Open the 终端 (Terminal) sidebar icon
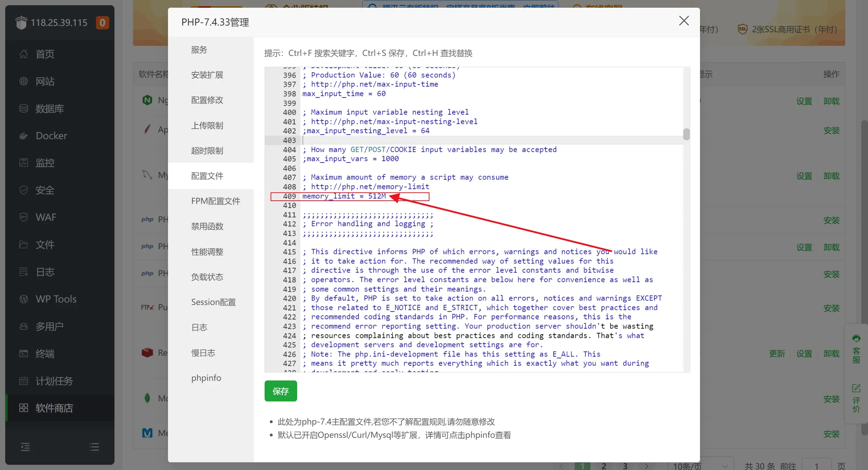Screen dimensions: 868x470 [x=45, y=354]
